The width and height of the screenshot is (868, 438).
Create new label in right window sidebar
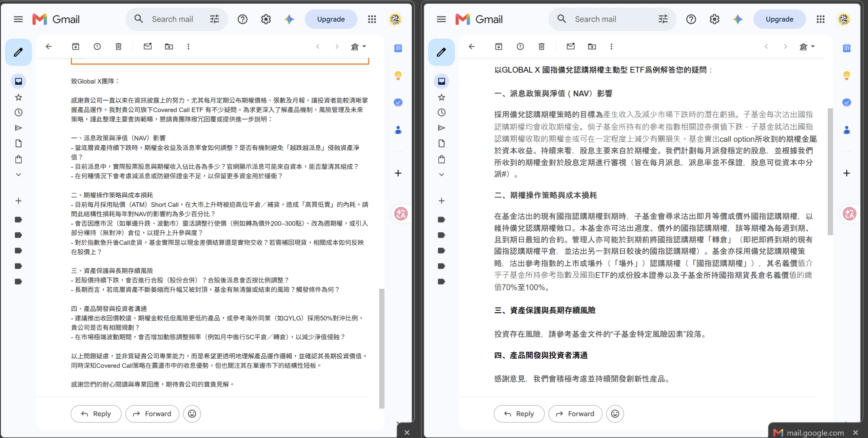pos(441,201)
